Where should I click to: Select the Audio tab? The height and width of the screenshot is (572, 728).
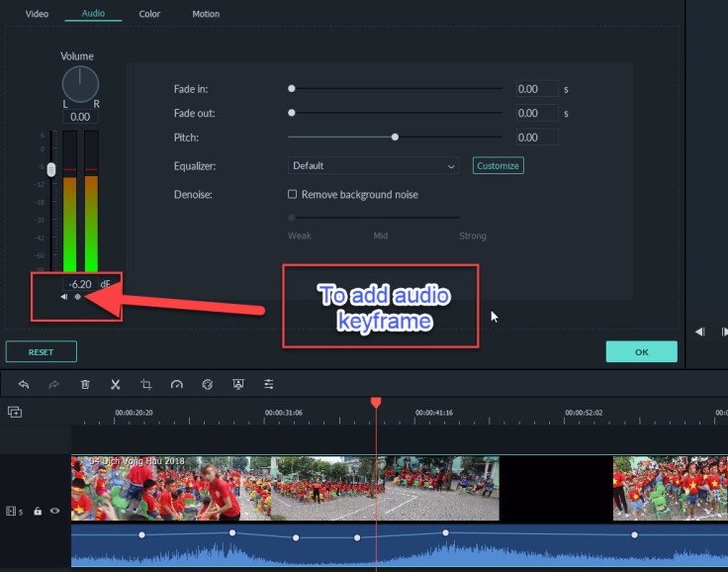point(93,14)
